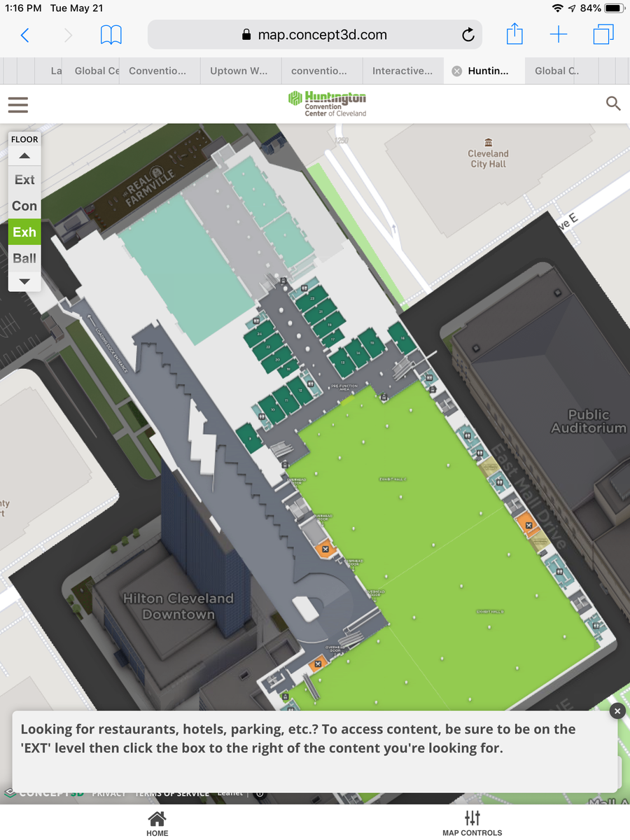Screen dimensions: 630x840
Task: Select the dining icon near the Hilton corner
Action: (318, 664)
